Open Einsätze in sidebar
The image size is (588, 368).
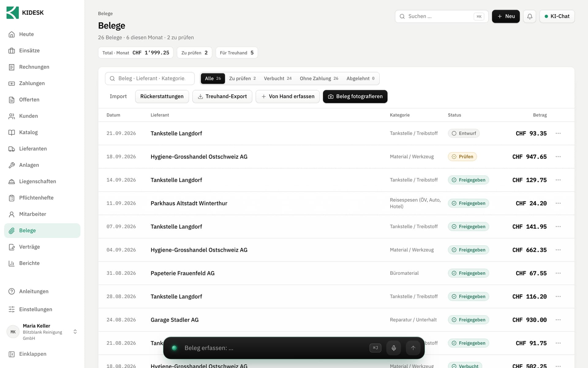(42, 51)
